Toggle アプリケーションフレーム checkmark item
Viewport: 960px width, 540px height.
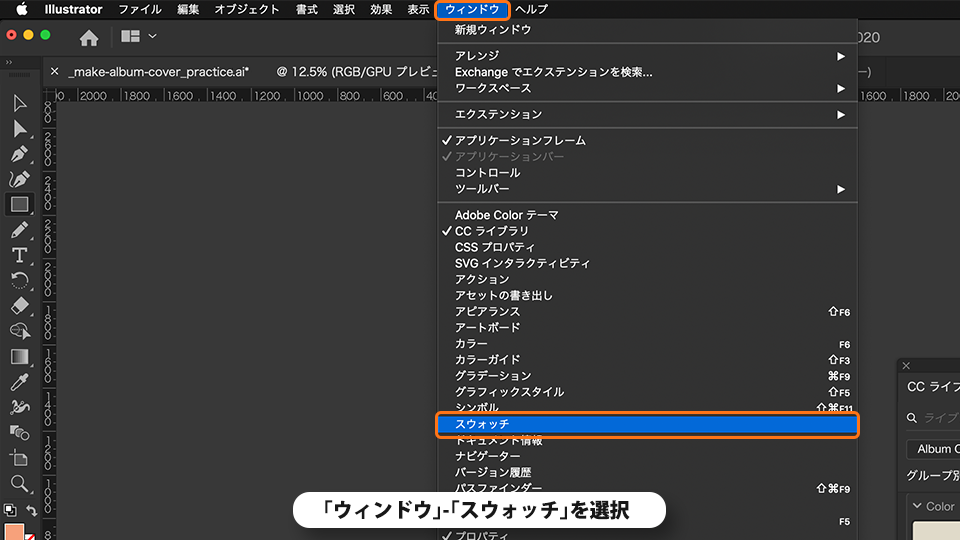(647, 140)
